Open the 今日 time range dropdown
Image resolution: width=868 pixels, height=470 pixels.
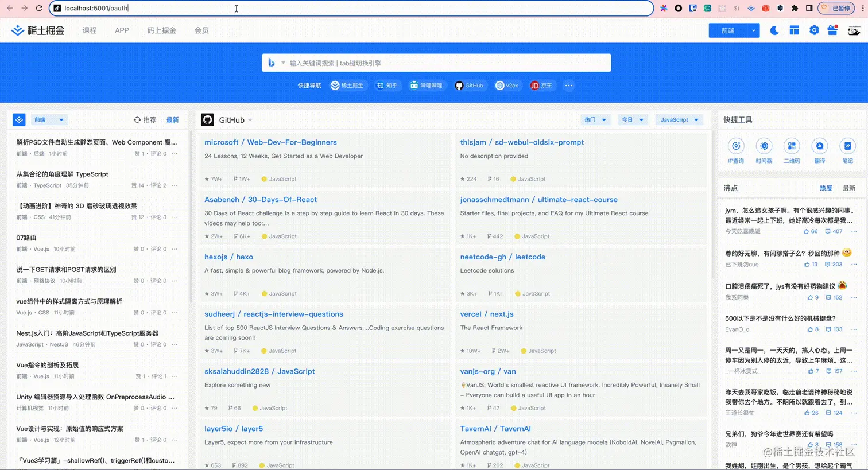pyautogui.click(x=633, y=120)
